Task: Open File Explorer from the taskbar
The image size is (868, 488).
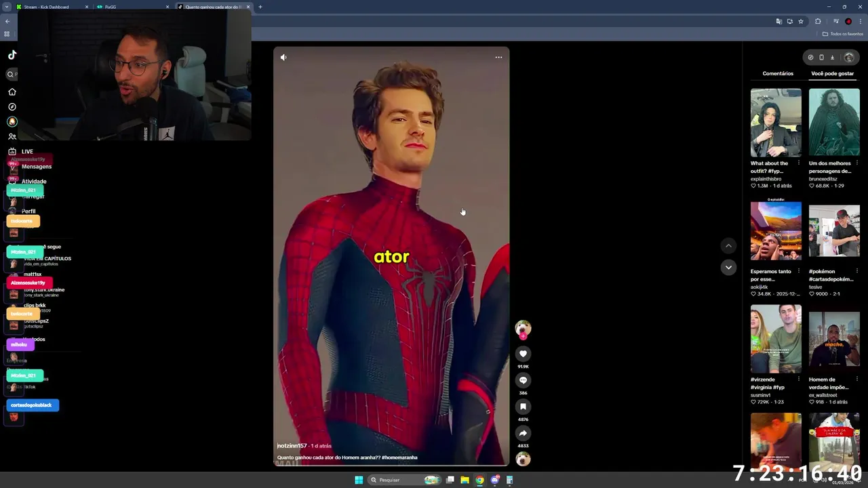Action: pyautogui.click(x=465, y=480)
